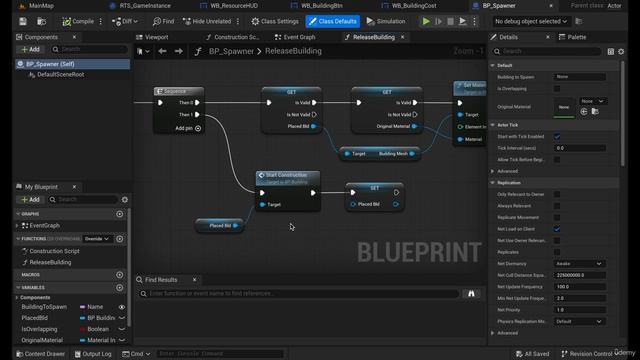This screenshot has width=640, height=360.
Task: Open the Diff dropdown
Action: [x=125, y=21]
